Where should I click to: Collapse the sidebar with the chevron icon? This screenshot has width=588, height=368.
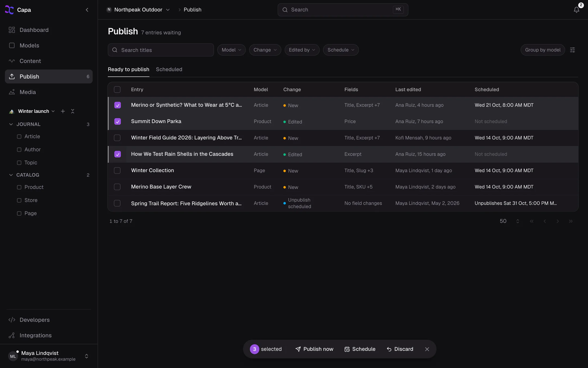[x=87, y=10]
